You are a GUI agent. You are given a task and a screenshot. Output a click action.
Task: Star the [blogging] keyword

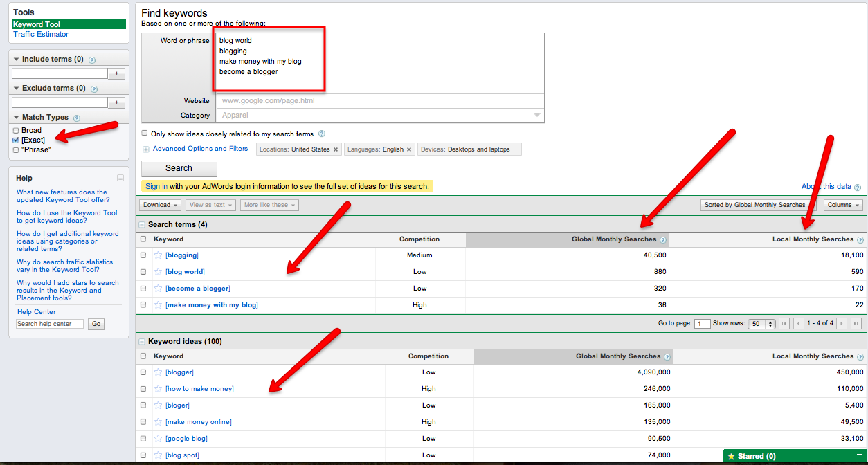pyautogui.click(x=159, y=255)
